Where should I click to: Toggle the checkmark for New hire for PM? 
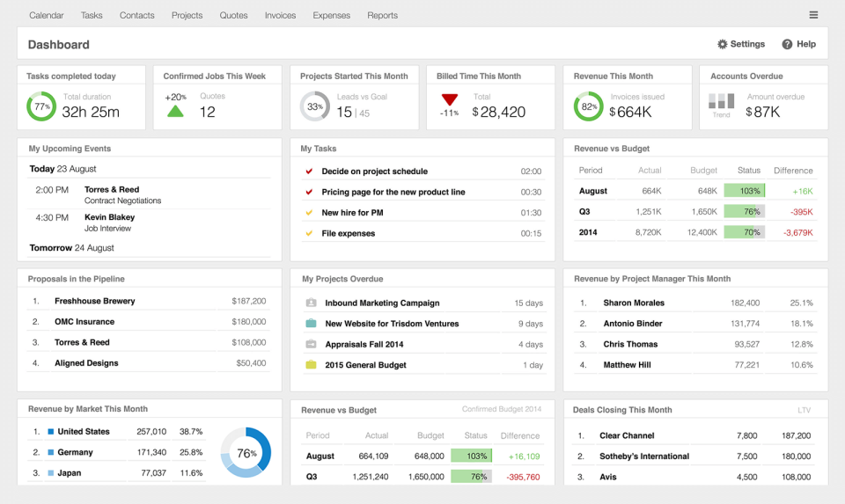coord(309,213)
